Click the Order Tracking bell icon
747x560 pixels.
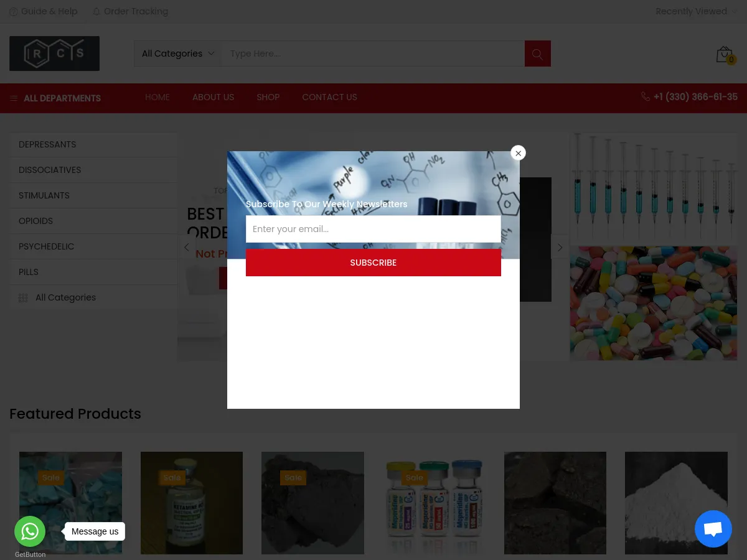point(96,11)
